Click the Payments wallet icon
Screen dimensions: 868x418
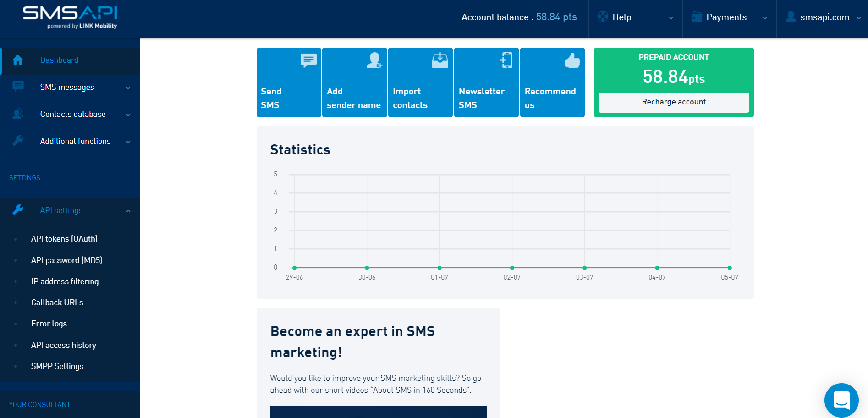pyautogui.click(x=697, y=16)
